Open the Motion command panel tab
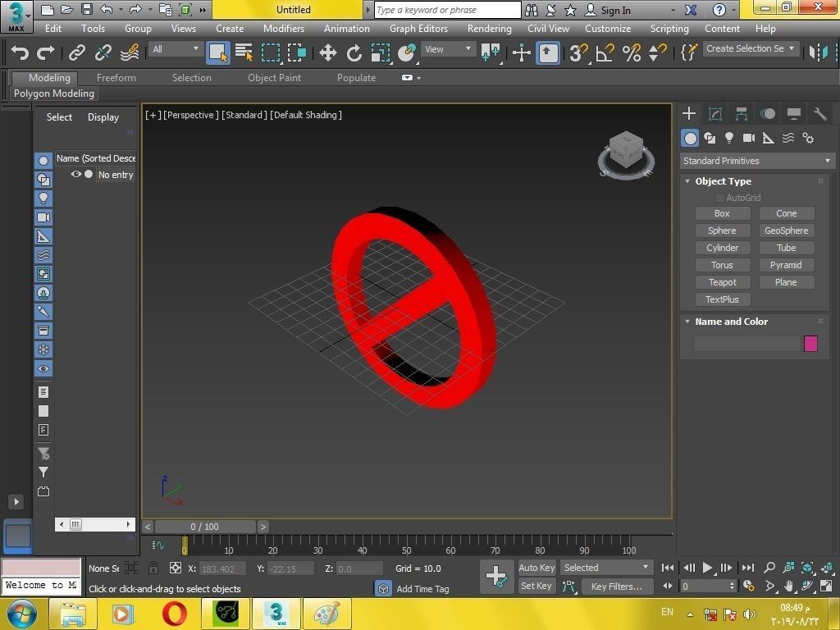 tap(768, 113)
